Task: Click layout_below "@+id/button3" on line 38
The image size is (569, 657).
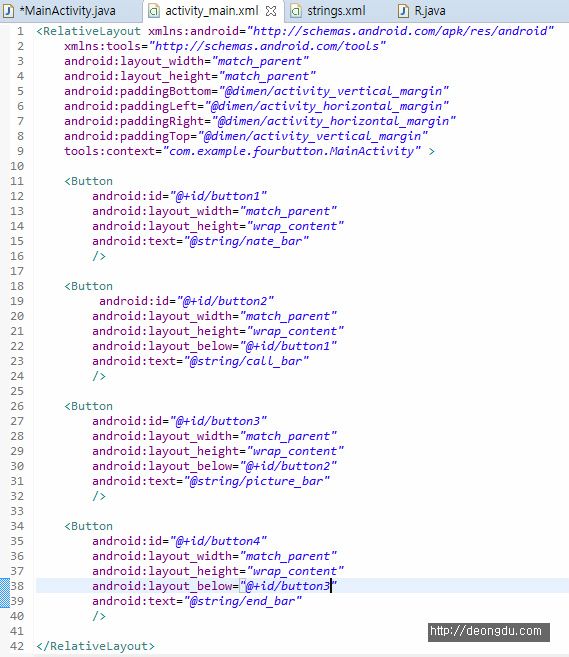Action: click(288, 586)
